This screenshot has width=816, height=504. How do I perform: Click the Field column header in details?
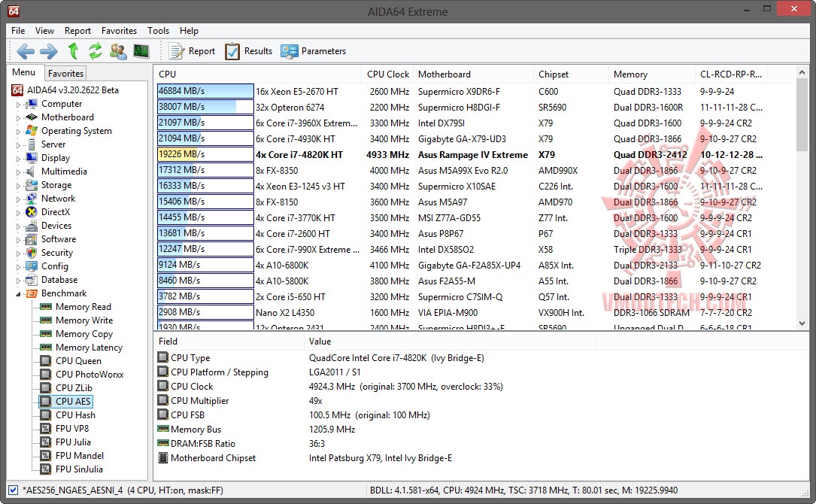(x=229, y=341)
